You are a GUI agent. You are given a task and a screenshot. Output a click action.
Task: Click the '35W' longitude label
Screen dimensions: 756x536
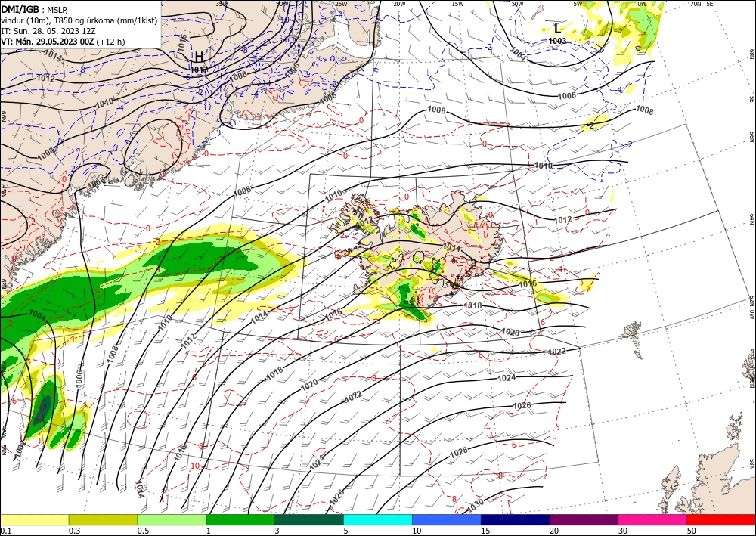222,3
